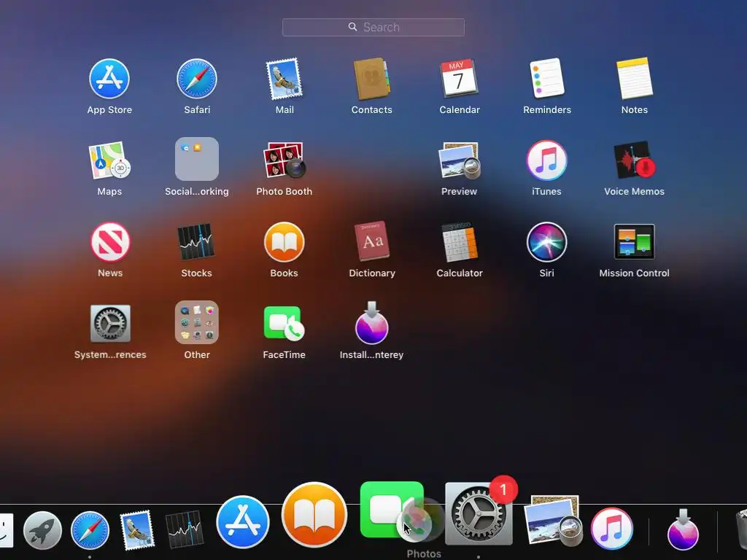Image resolution: width=747 pixels, height=560 pixels.
Task: Click the Launchpad Search field
Action: click(x=373, y=27)
